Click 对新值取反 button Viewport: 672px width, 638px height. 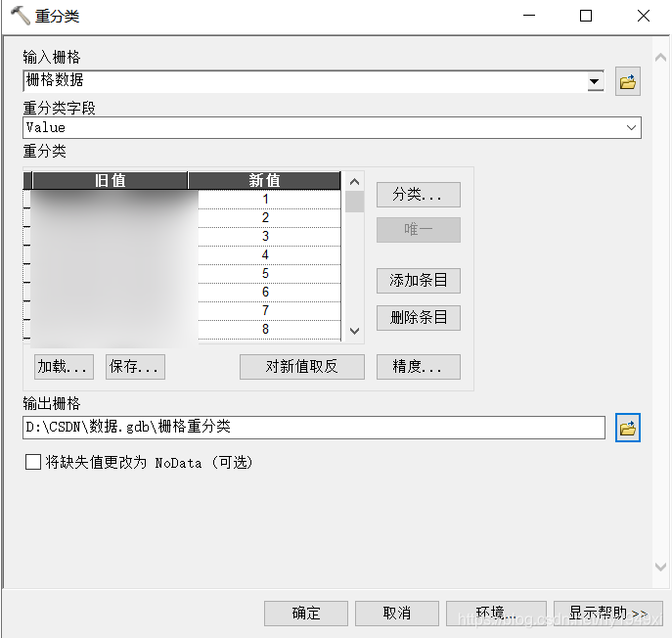pyautogui.click(x=302, y=367)
